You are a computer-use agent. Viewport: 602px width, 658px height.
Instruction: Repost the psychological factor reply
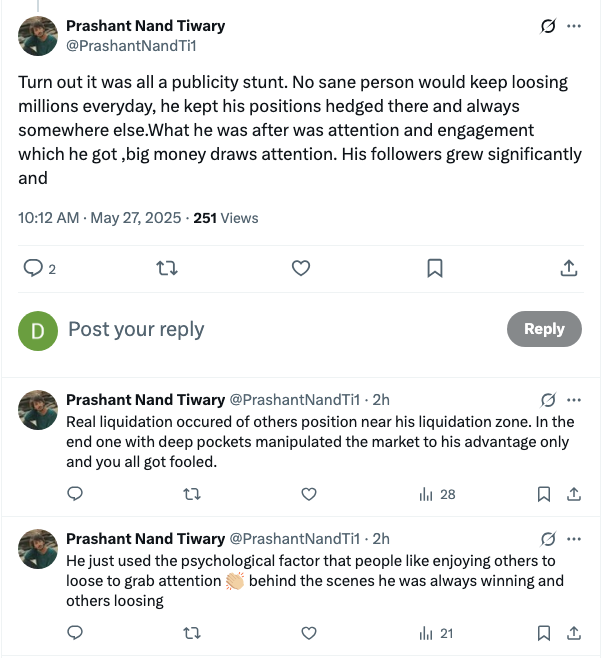[192, 633]
